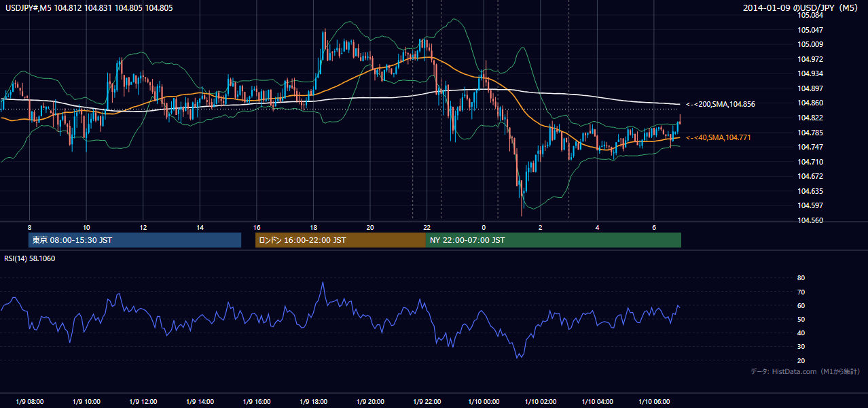Image resolution: width=868 pixels, height=408 pixels.
Task: Click price axis label 104.597
Action: point(810,205)
